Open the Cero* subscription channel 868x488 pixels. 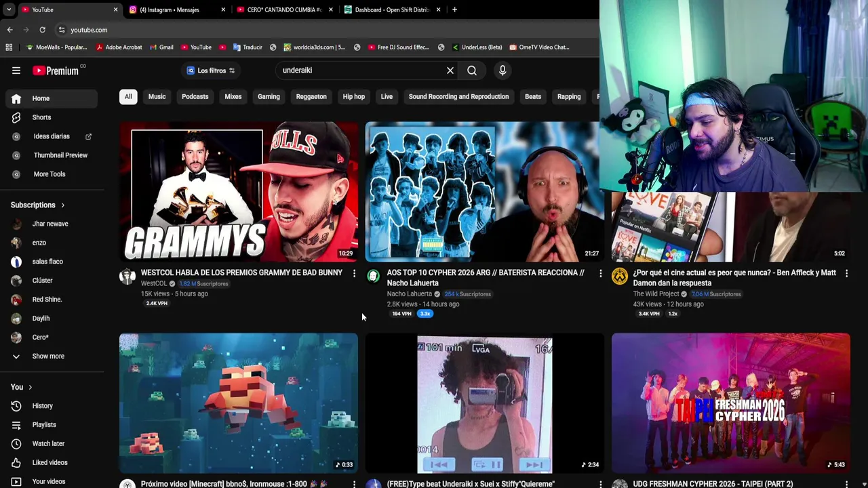pos(52,338)
